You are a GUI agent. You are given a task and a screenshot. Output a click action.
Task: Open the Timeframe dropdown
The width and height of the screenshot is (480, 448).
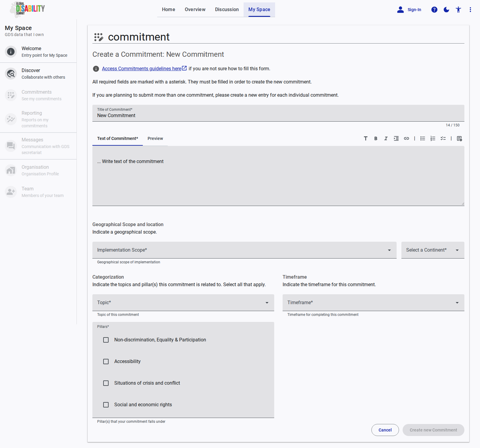click(373, 303)
